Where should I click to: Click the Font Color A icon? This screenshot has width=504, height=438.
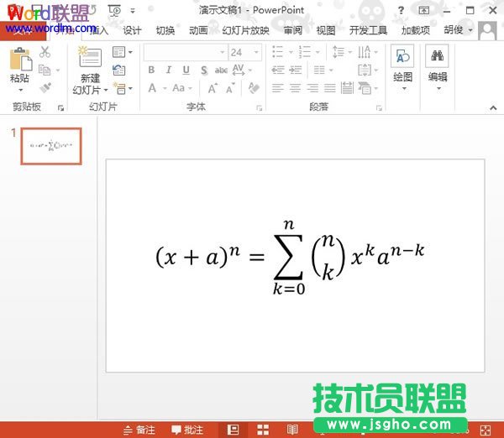[152, 87]
